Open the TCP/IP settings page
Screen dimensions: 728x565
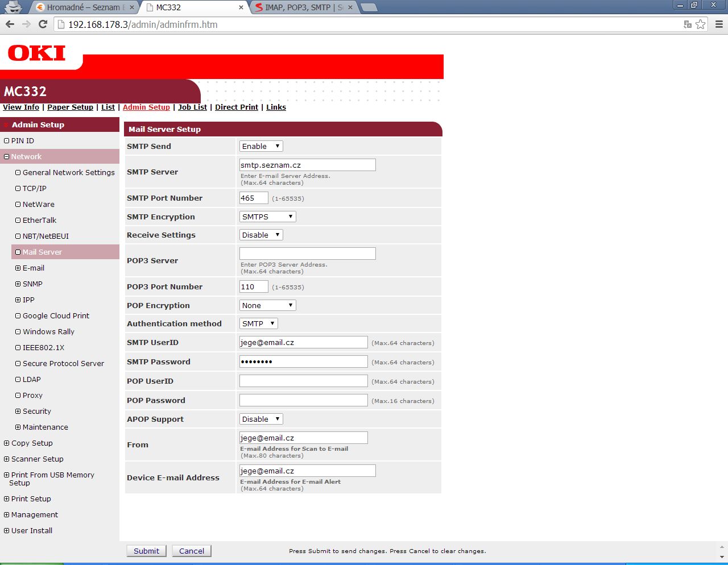pyautogui.click(x=35, y=188)
